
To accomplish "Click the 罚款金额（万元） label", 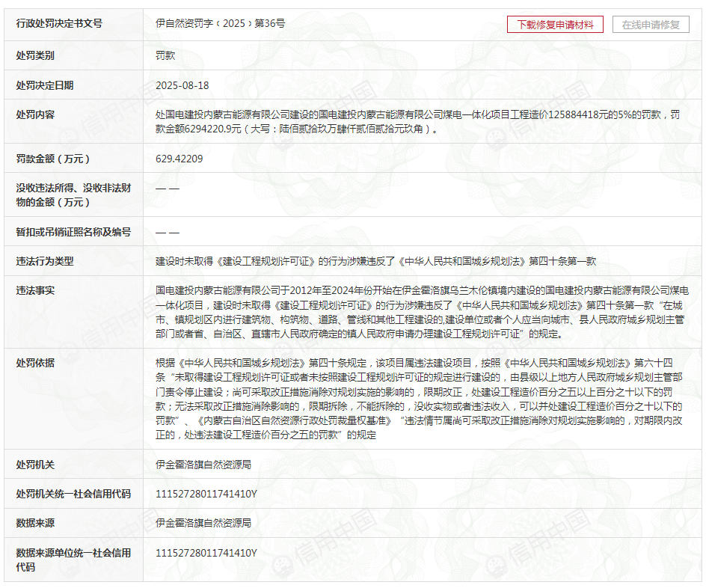I will pos(52,159).
